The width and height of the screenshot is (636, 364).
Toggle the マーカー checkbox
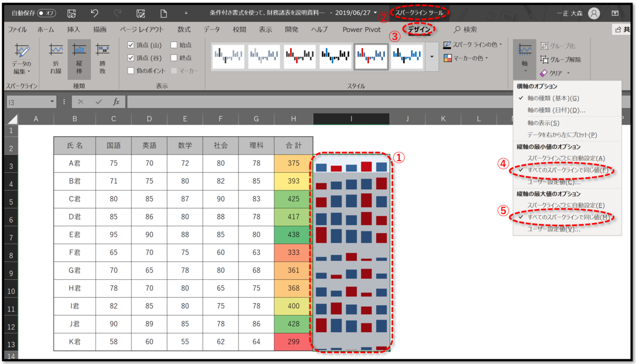[174, 70]
